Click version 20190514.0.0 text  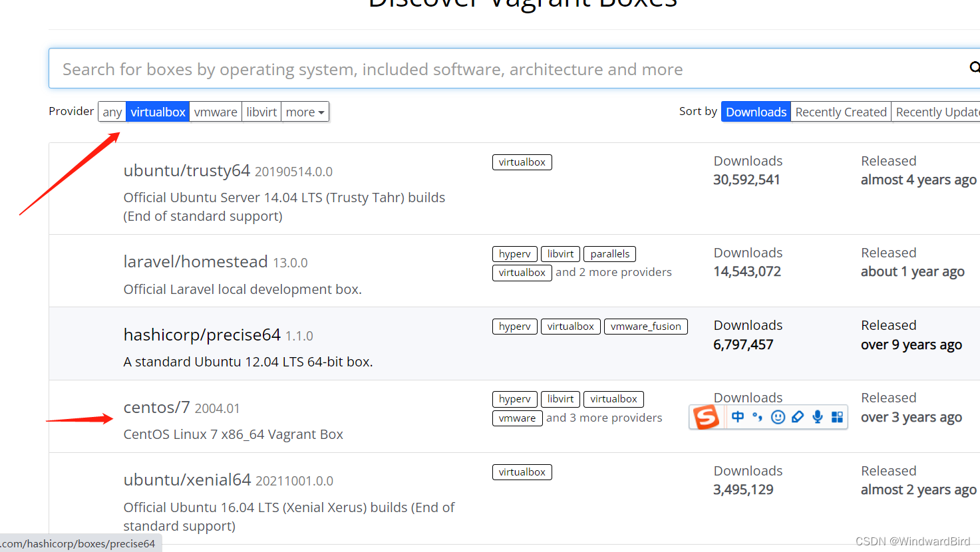pyautogui.click(x=293, y=172)
